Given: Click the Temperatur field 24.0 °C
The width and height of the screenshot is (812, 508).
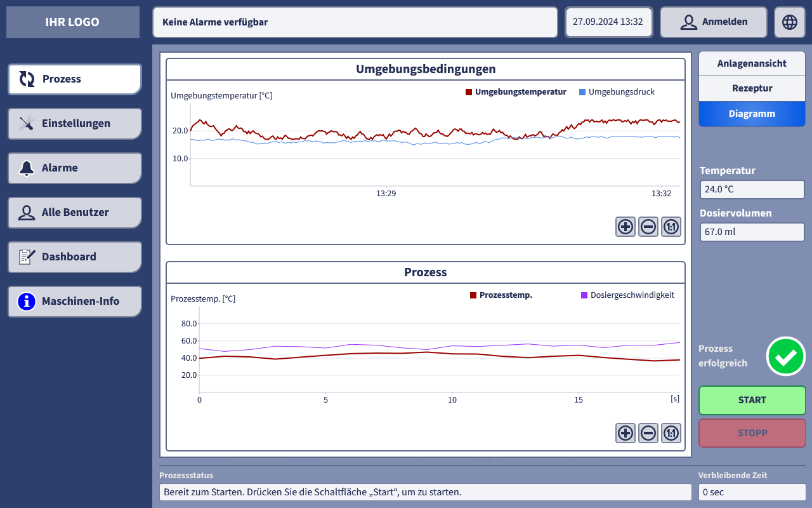Looking at the screenshot, I should pos(752,189).
